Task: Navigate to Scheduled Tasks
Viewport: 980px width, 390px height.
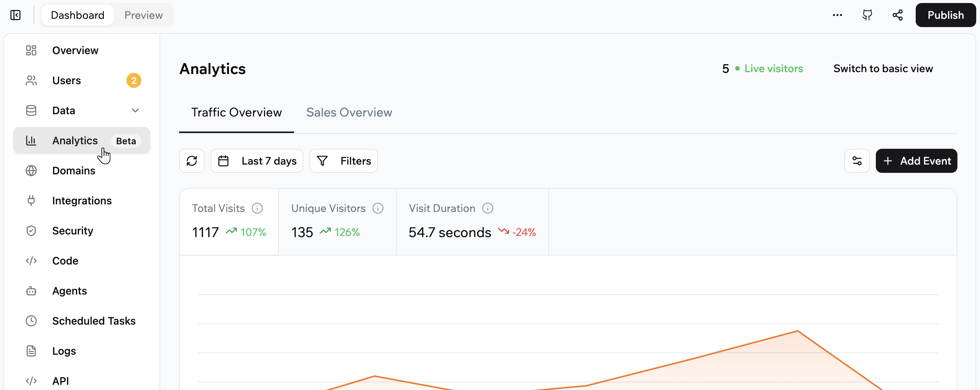Action: click(94, 321)
